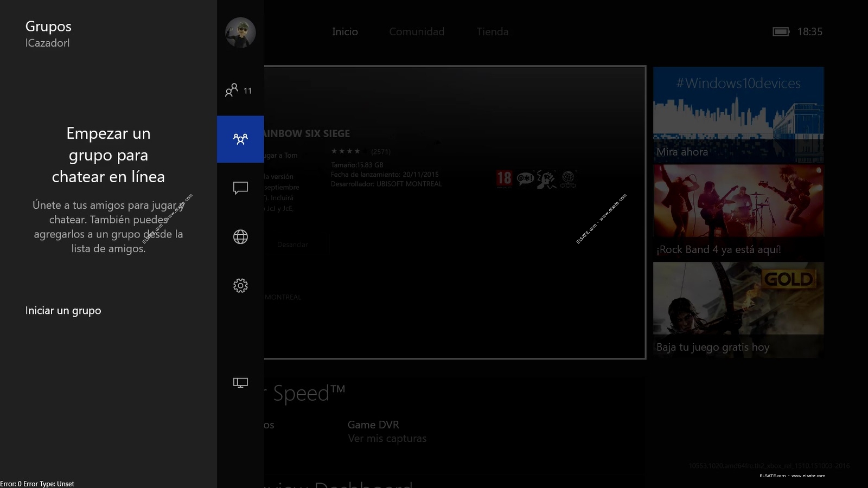Switch to the Tienda tab
This screenshot has height=488, width=868.
493,32
